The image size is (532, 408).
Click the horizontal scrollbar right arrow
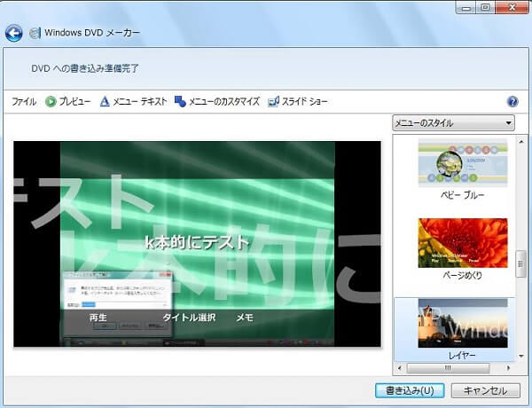(x=508, y=367)
